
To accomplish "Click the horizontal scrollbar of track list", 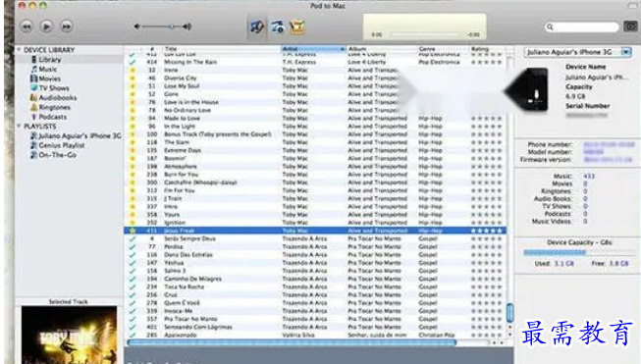I will (x=292, y=342).
